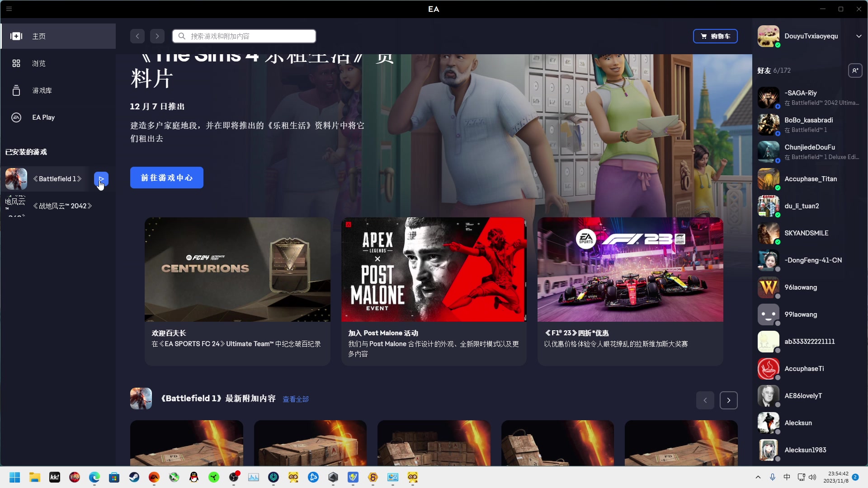Click the 查看全部 view all link

click(296, 399)
